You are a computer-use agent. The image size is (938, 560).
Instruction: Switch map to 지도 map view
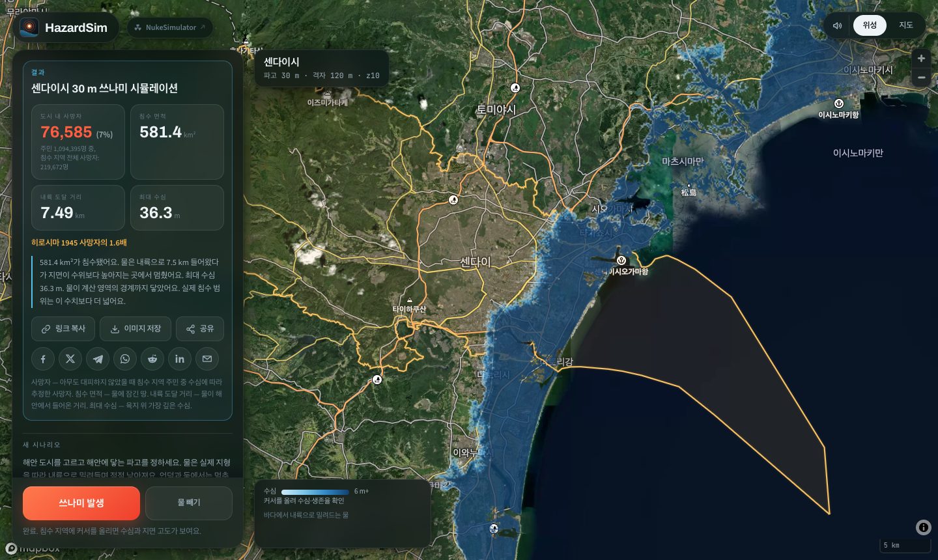click(x=906, y=25)
